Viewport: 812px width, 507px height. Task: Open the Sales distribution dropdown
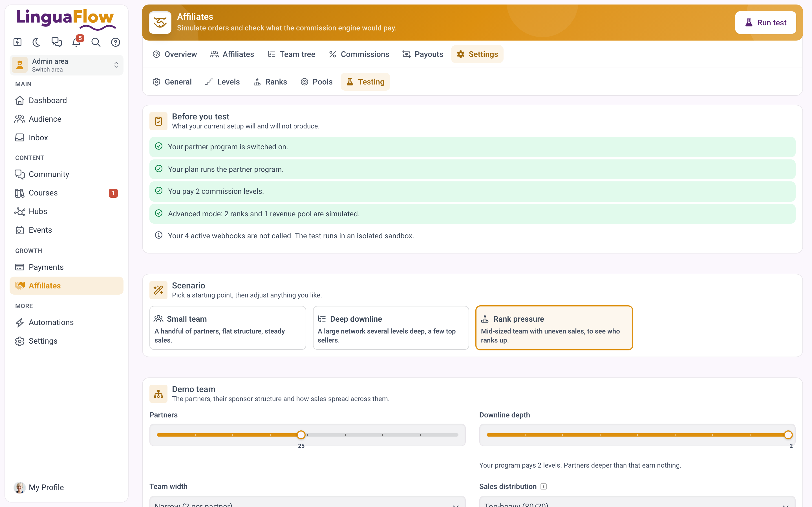pyautogui.click(x=637, y=502)
